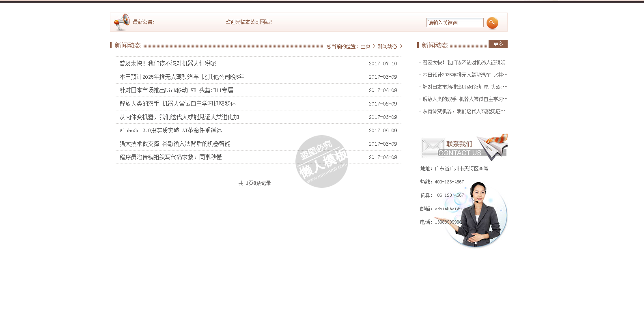Click the sidebar 新闻动态 heading
The height and width of the screenshot is (323, 644).
pos(435,45)
